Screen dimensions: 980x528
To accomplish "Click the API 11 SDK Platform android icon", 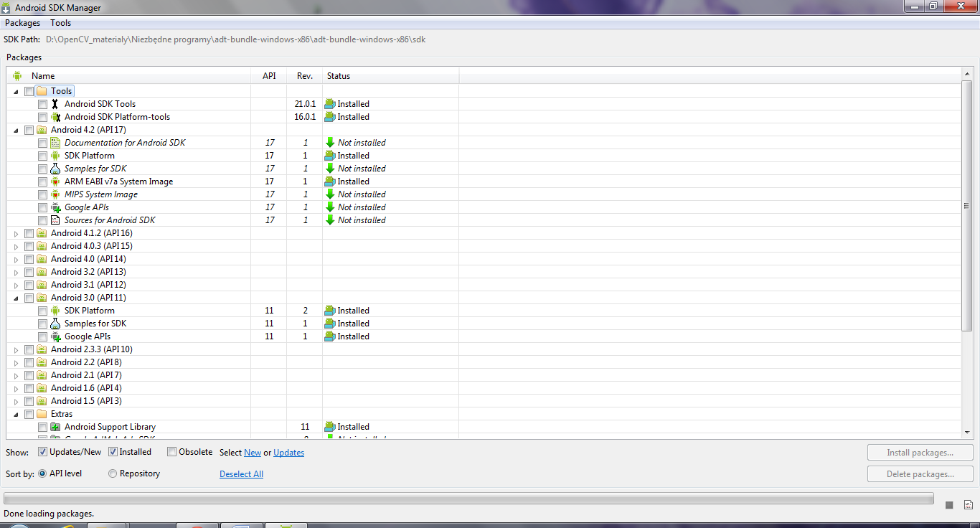I will coord(55,311).
